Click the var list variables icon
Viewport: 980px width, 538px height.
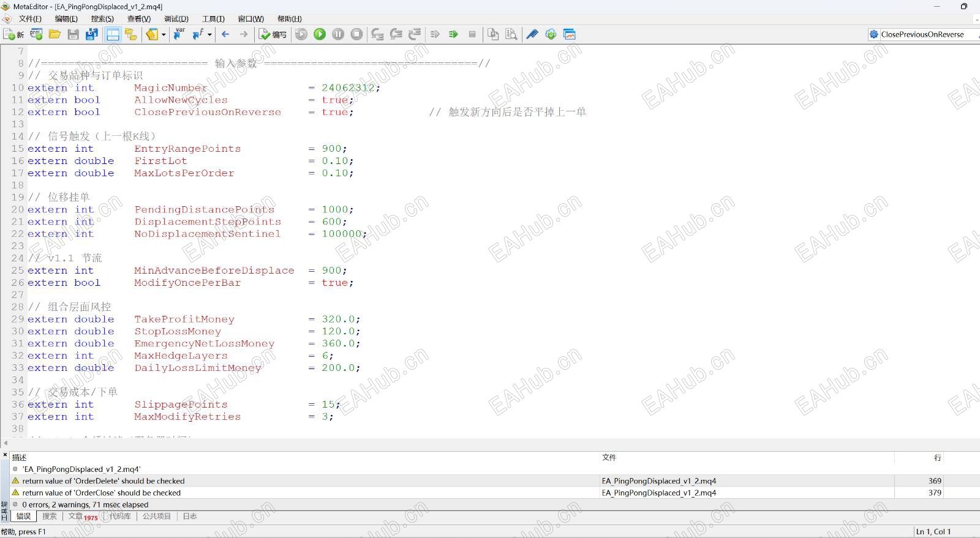179,34
